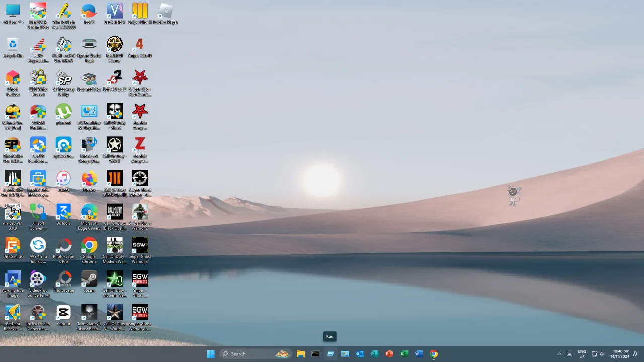The height and width of the screenshot is (362, 644).
Task: Select the Recycle Bin desktop icon
Action: [x=13, y=48]
